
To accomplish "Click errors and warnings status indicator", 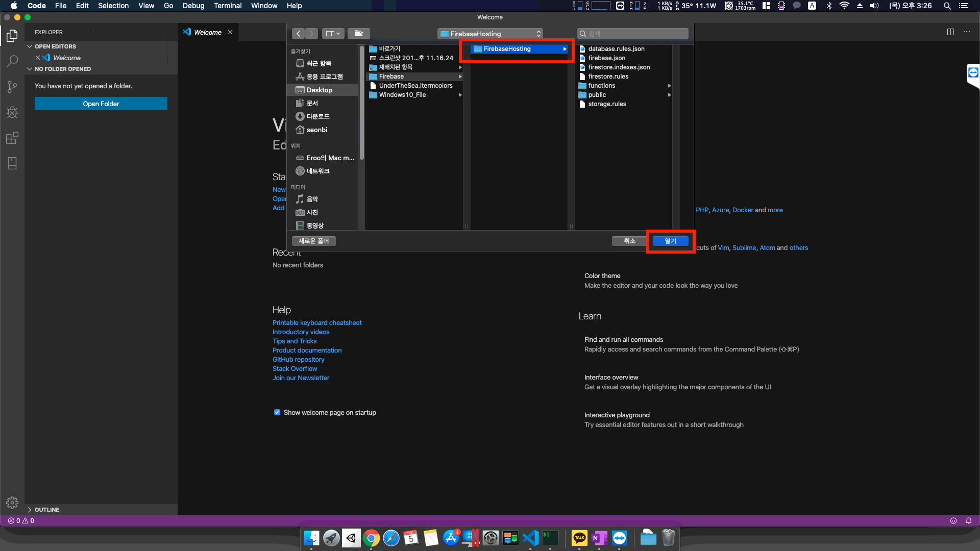I will [21, 521].
